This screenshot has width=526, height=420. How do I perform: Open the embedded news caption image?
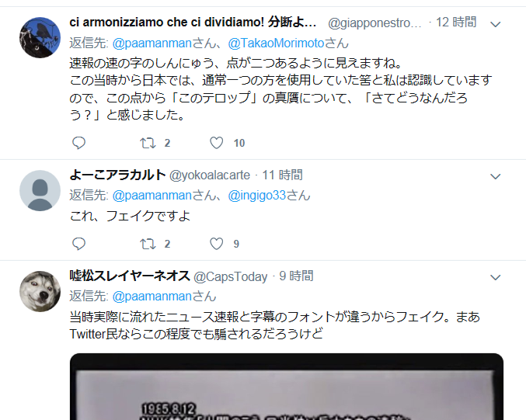[287, 387]
